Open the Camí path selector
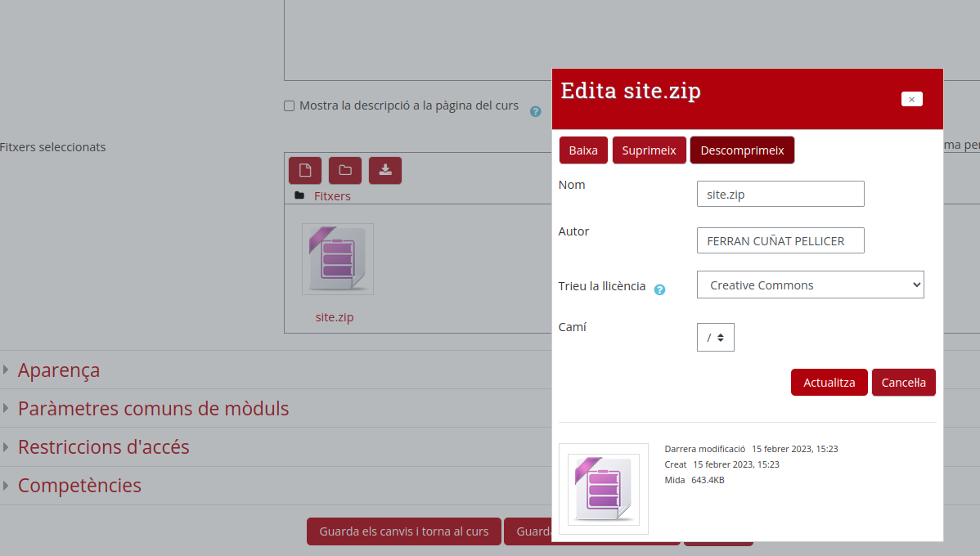Viewport: 980px width, 556px height. tap(715, 337)
